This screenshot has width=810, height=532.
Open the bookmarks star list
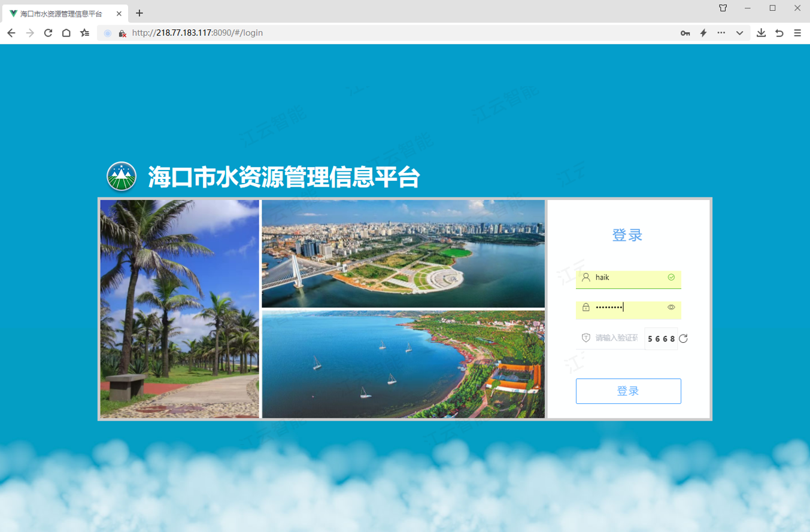tap(85, 33)
